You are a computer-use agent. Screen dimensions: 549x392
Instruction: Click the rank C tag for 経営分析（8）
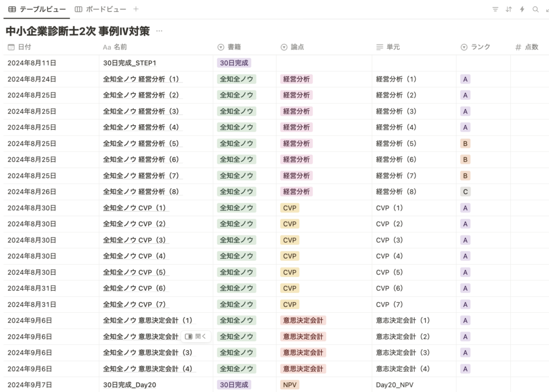click(465, 192)
